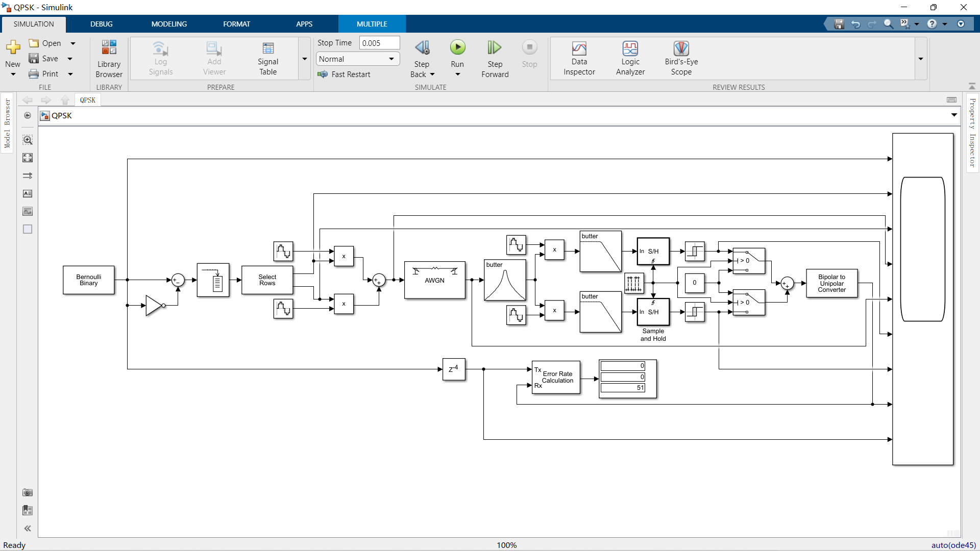Expand the Review Results gallery arrow
The height and width of the screenshot is (551, 980).
(921, 59)
